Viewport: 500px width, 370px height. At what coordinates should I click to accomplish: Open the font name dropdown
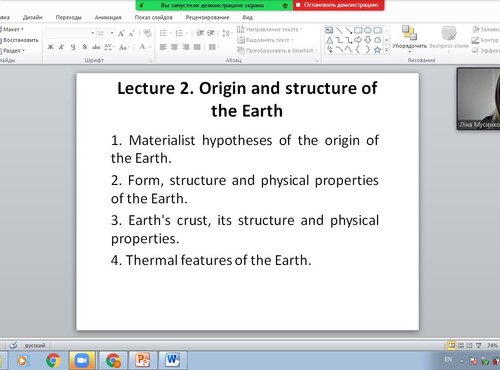(x=92, y=33)
